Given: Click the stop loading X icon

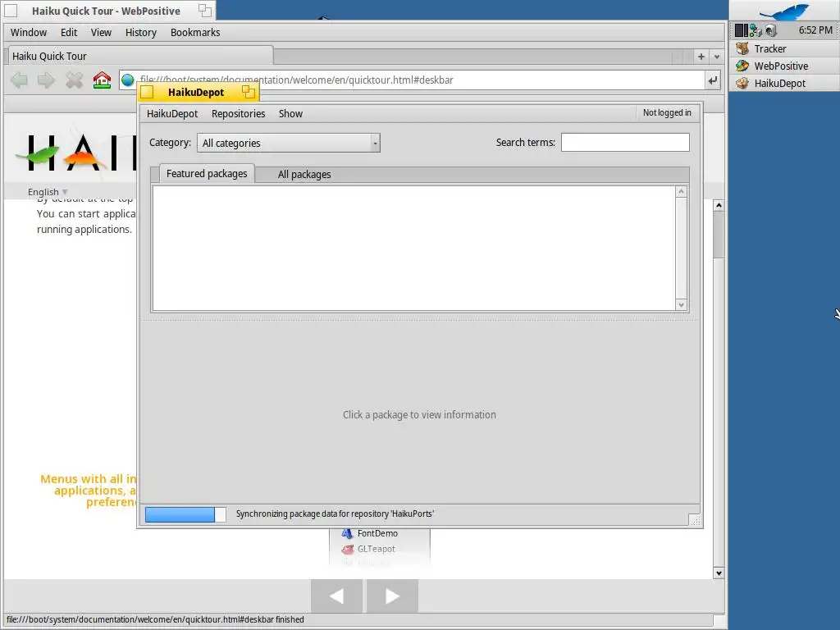Looking at the screenshot, I should pos(74,80).
